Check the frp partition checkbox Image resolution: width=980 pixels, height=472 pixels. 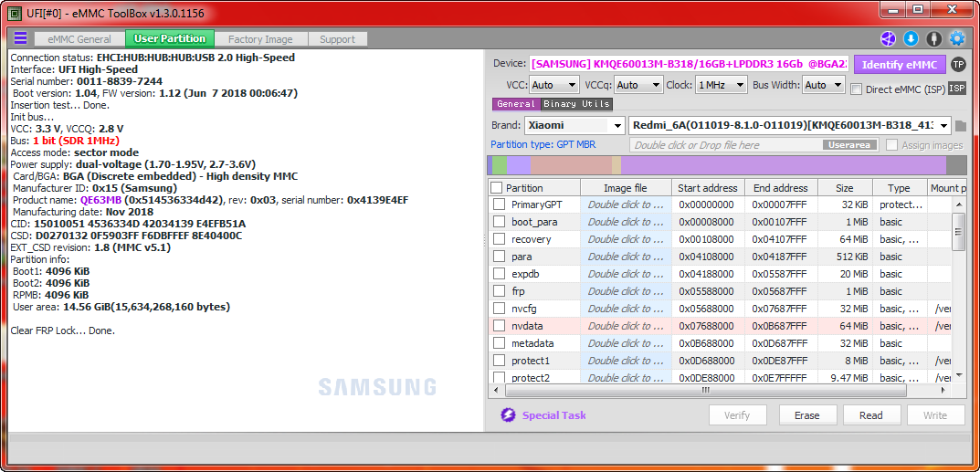pos(499,291)
